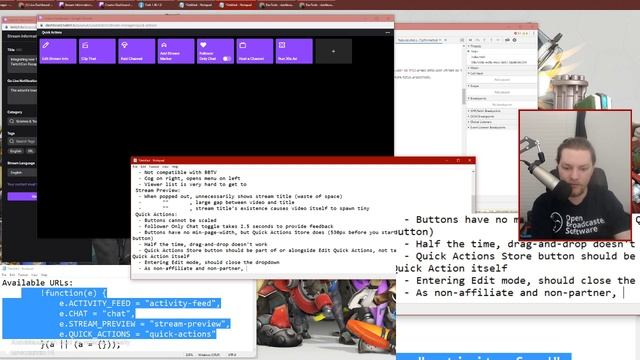Click the Raid Channel tile icon
This screenshot has height=360, width=640.
click(124, 45)
